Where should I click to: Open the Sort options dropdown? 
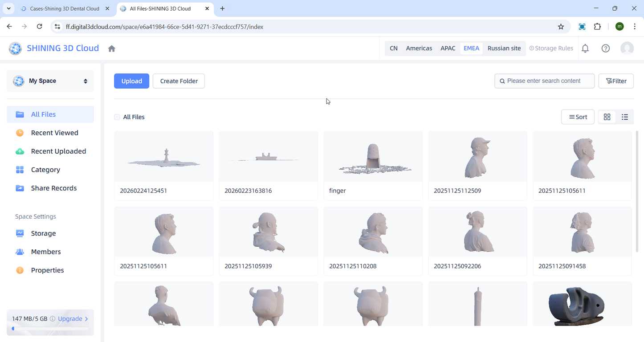tap(578, 117)
